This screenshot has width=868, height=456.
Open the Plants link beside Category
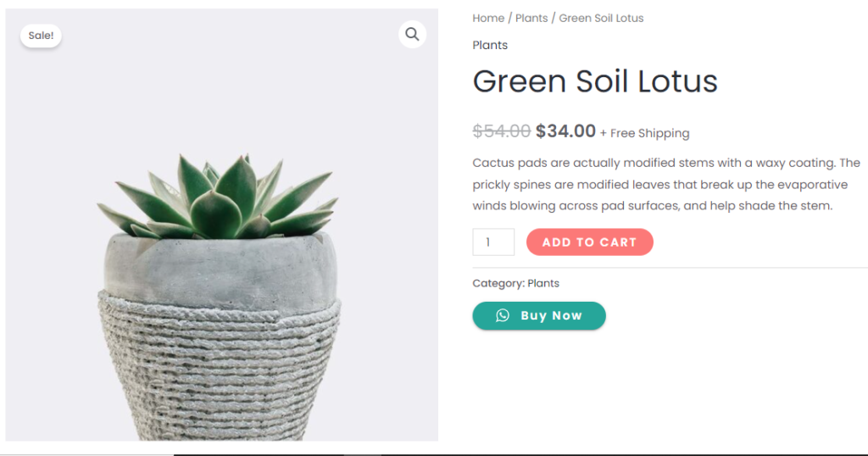coord(543,283)
